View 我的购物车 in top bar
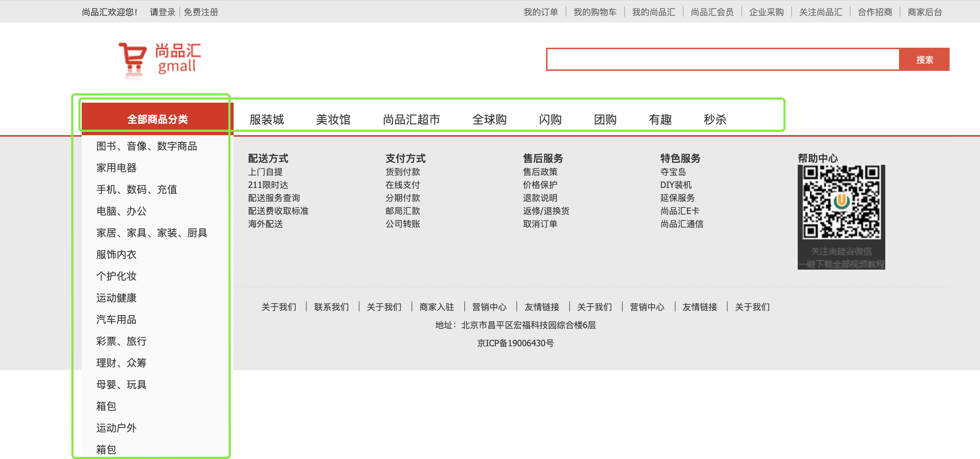980x459 pixels. click(x=595, y=12)
